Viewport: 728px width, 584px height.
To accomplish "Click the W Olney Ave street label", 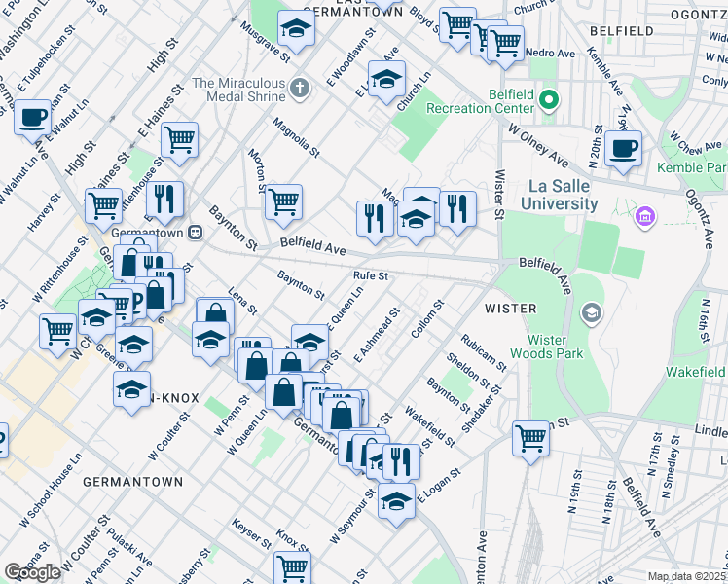I will [538, 145].
